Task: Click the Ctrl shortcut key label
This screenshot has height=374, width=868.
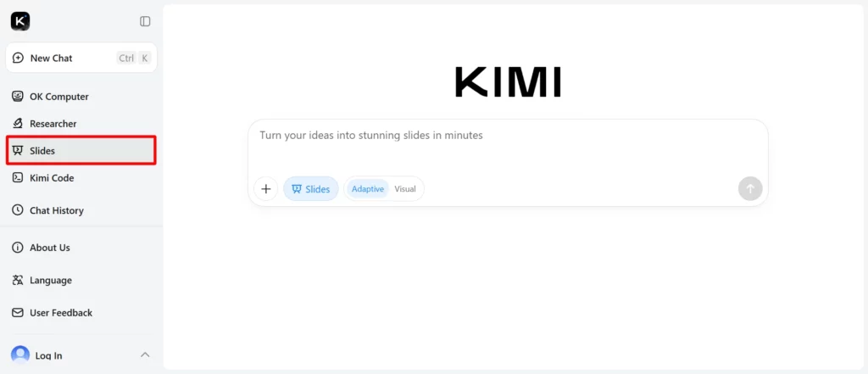Action: 126,59
